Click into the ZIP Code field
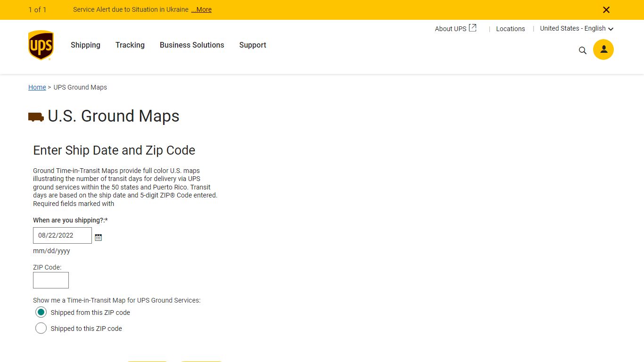 pos(51,280)
